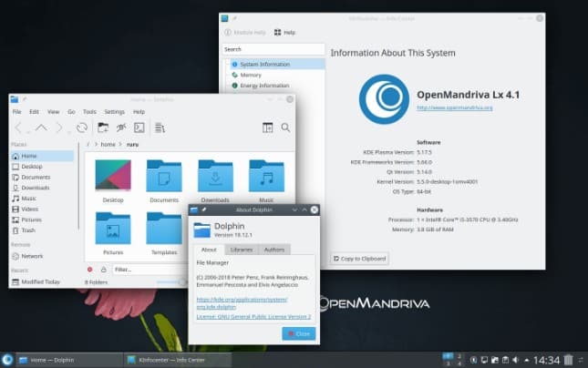This screenshot has height=368, width=588.
Task: Select the Templates folder icon
Action: pyautogui.click(x=164, y=228)
